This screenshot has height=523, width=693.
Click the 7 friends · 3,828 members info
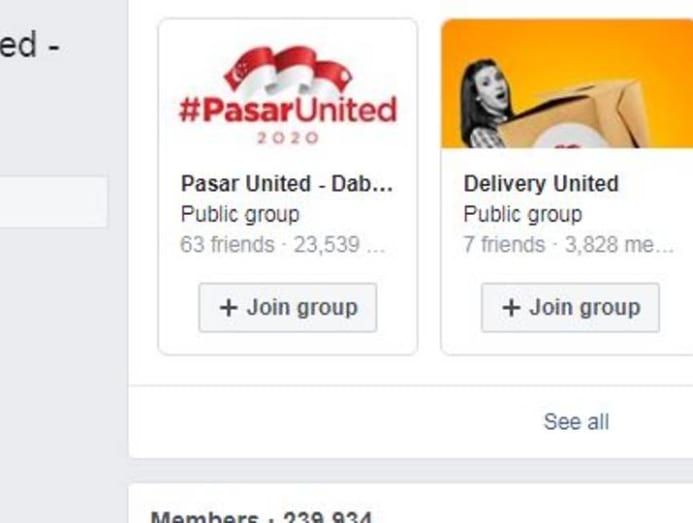point(568,244)
